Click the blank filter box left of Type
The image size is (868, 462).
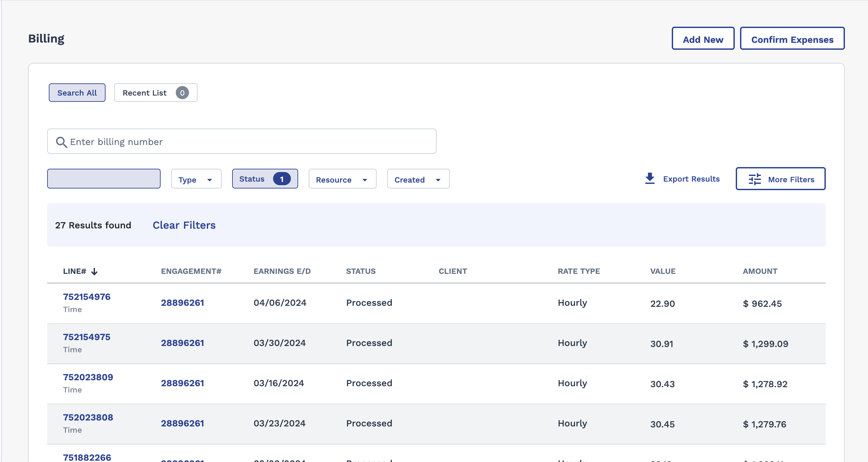point(104,179)
